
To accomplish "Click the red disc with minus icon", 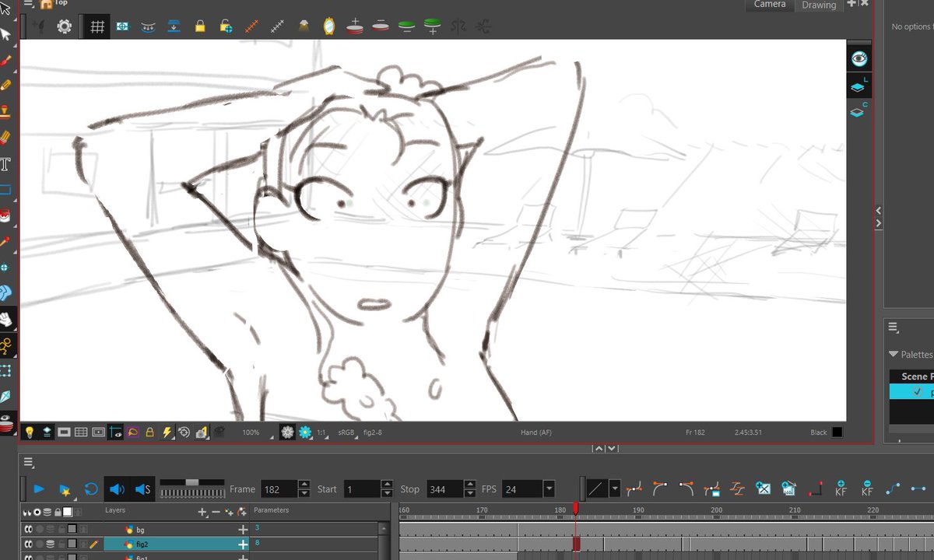I will (381, 26).
